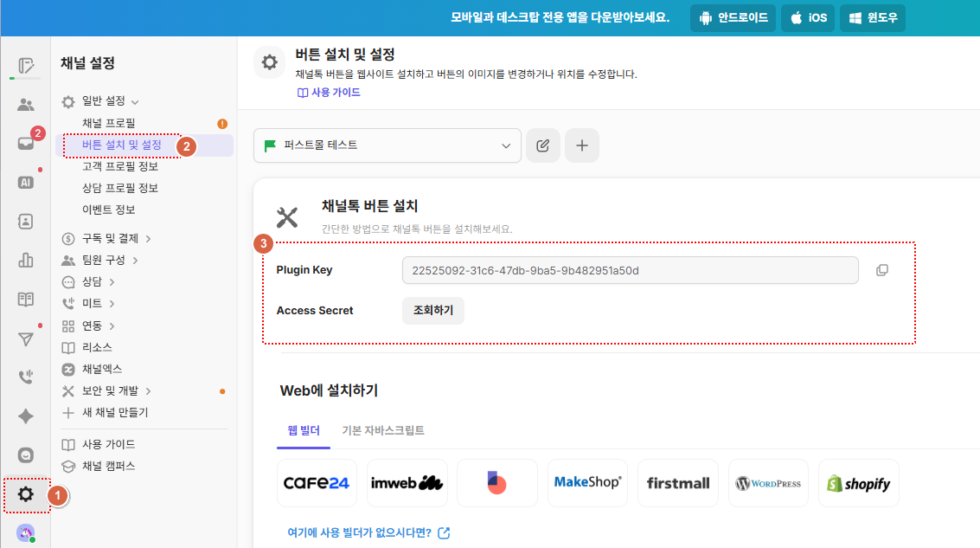
Task: Copy the Plugin Key with copy icon
Action: [x=881, y=270]
